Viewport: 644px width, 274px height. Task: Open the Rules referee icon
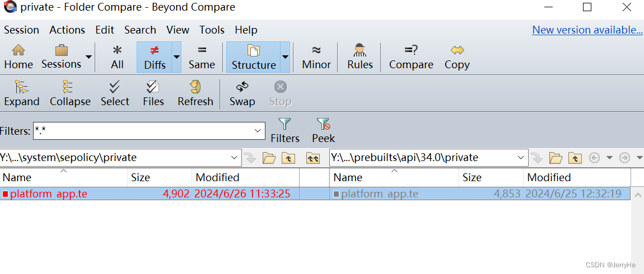click(360, 57)
